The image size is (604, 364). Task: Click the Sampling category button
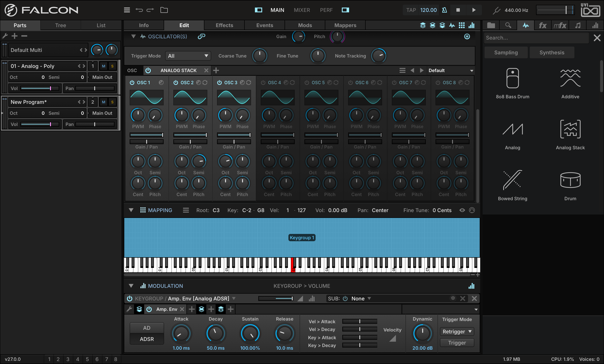506,52
